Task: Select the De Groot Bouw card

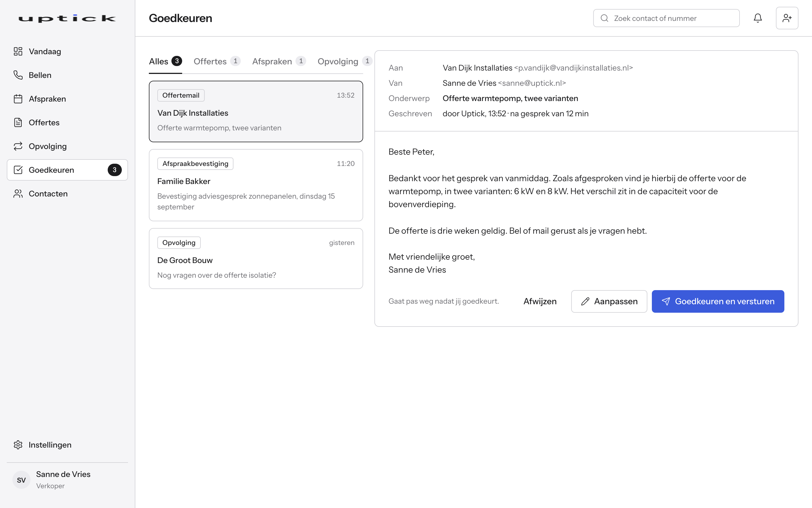Action: pos(256,258)
